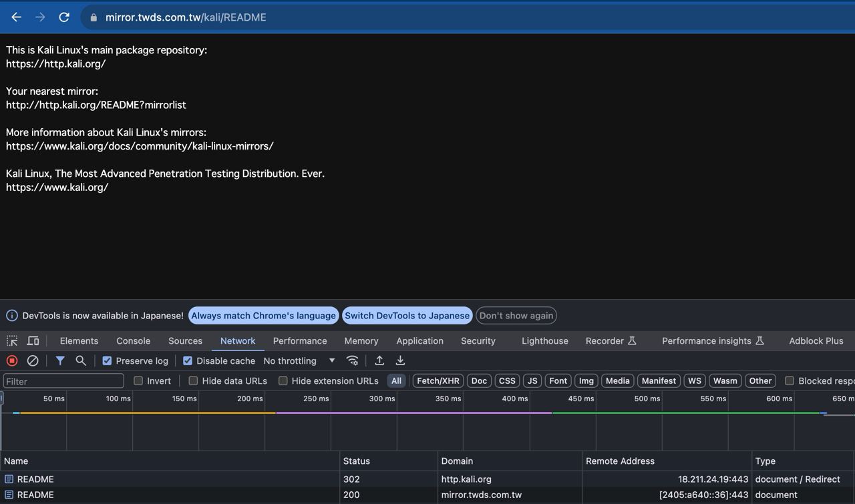The width and height of the screenshot is (855, 504).
Task: Click the browser reload icon
Action: [x=64, y=17]
